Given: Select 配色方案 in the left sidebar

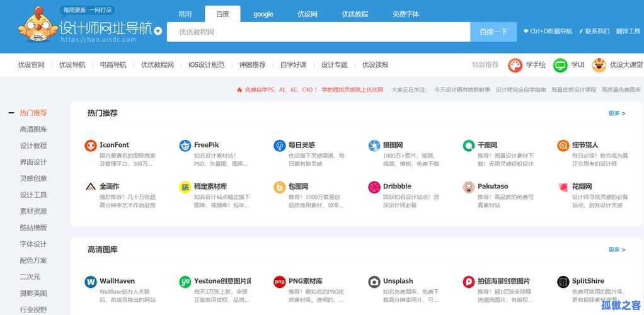Looking at the screenshot, I should (33, 261).
